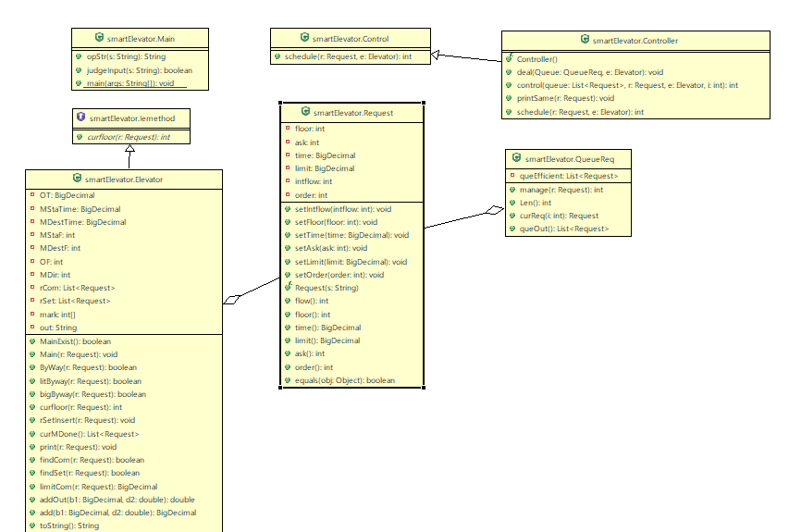Select the Len(): int method

point(536,203)
